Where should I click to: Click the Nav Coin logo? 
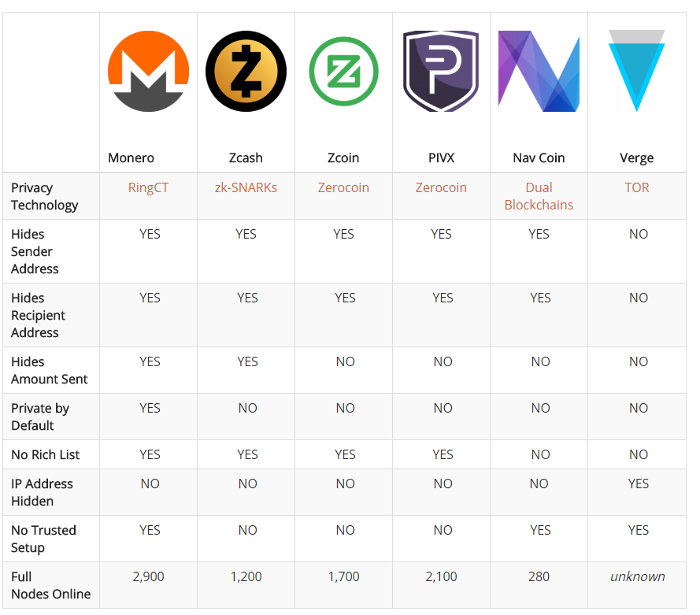click(x=539, y=71)
